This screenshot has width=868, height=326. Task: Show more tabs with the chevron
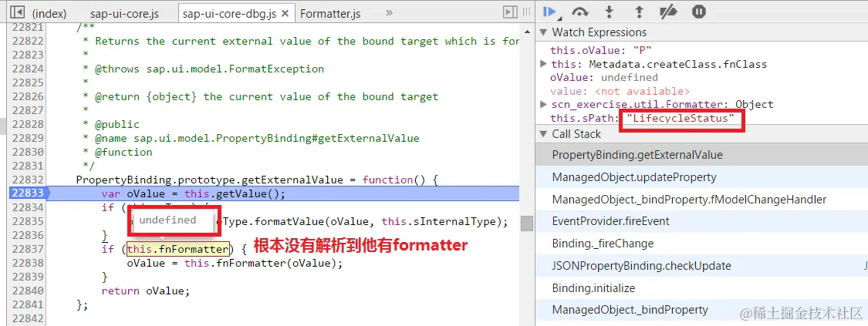tap(389, 12)
